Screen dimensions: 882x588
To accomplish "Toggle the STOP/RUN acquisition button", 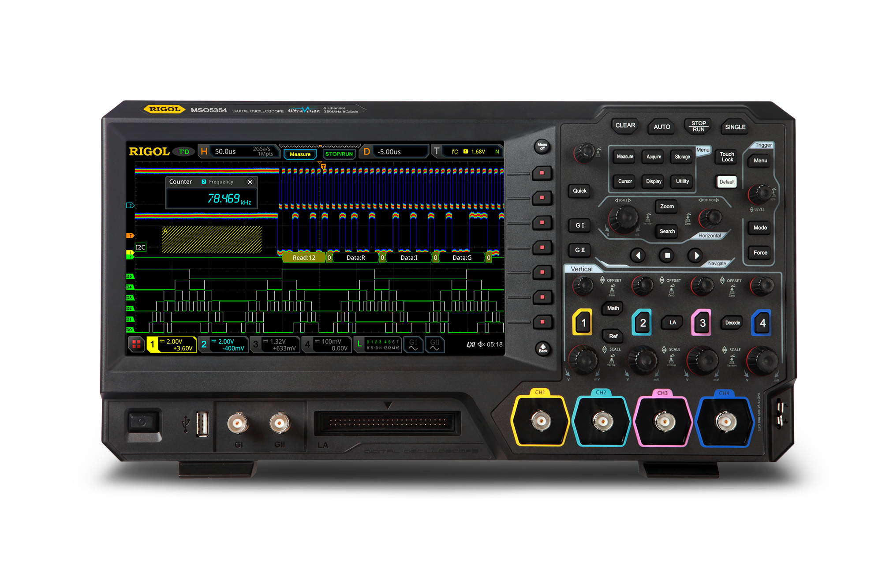I will click(x=698, y=127).
